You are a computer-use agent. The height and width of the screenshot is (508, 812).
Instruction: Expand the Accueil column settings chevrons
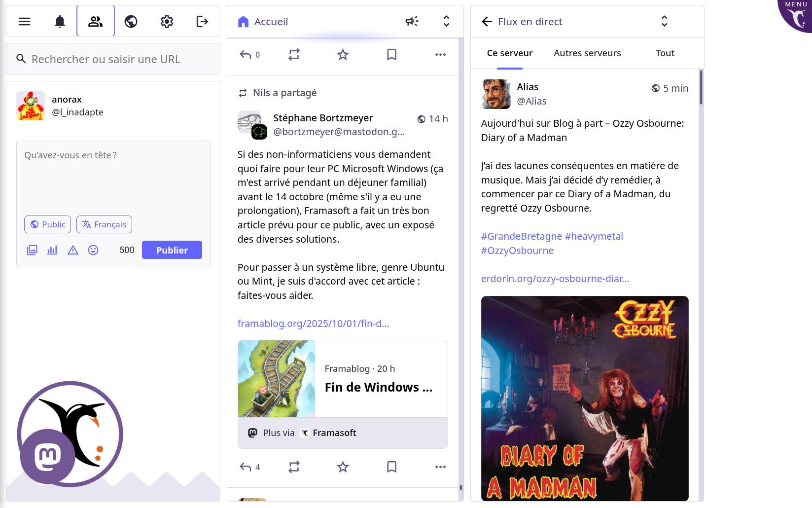[x=446, y=21]
